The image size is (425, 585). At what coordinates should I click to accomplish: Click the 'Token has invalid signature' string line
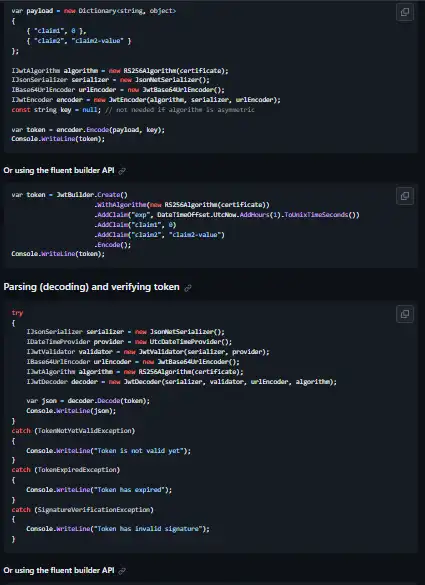[118, 529]
